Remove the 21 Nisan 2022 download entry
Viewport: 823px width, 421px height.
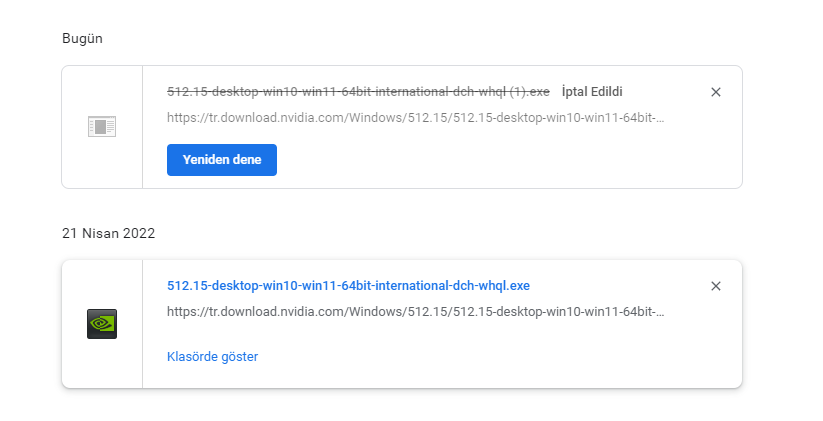715,286
